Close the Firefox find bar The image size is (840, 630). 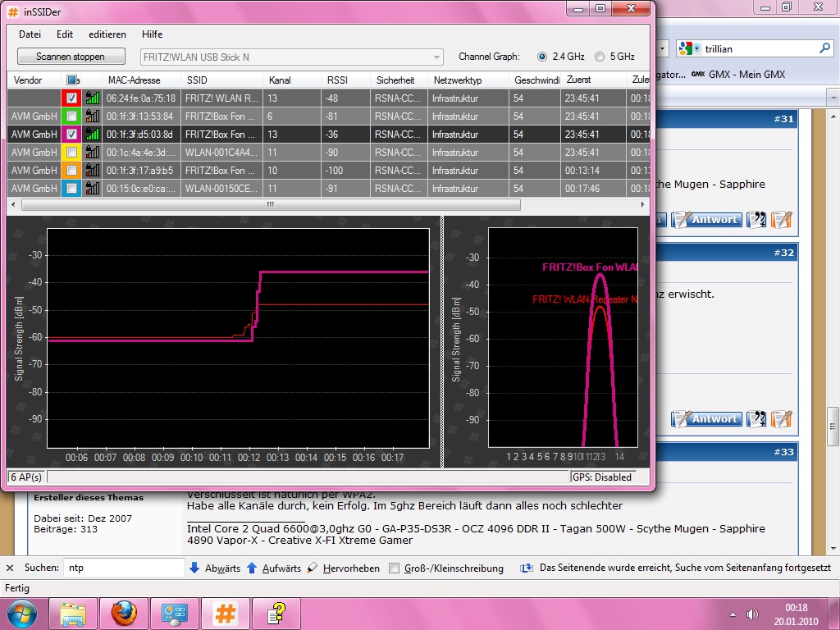point(10,568)
